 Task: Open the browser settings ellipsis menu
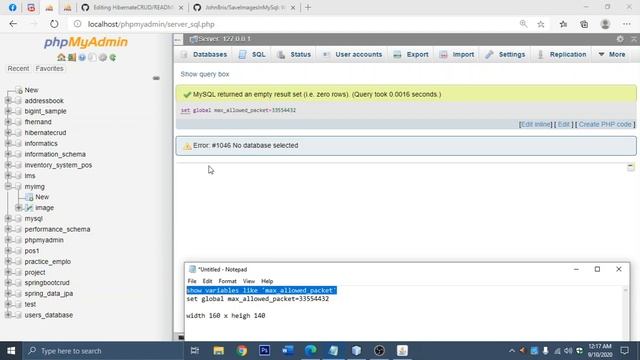627,24
